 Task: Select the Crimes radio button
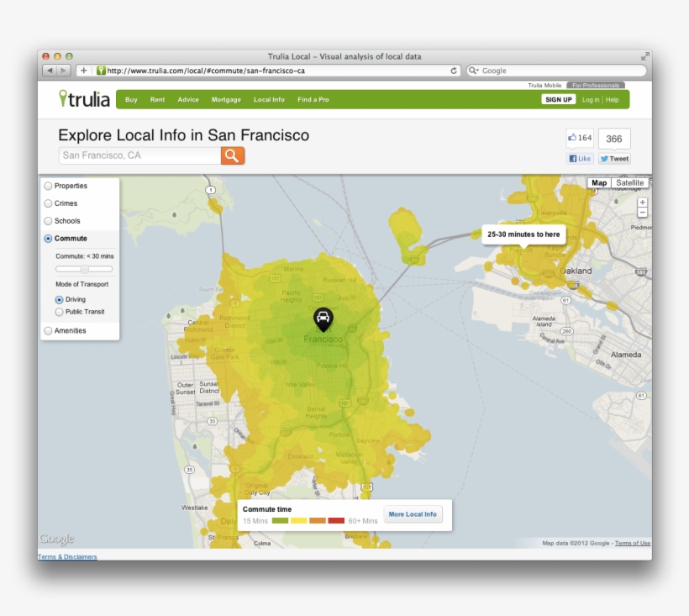pyautogui.click(x=49, y=203)
